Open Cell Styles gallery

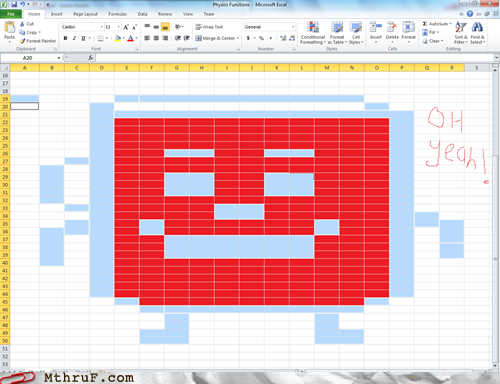356,32
